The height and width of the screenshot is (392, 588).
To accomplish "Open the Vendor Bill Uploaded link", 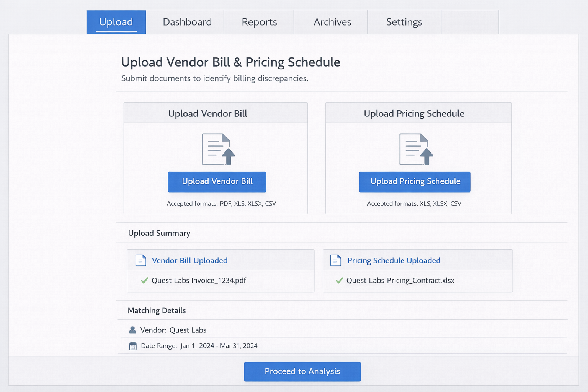I will (189, 260).
